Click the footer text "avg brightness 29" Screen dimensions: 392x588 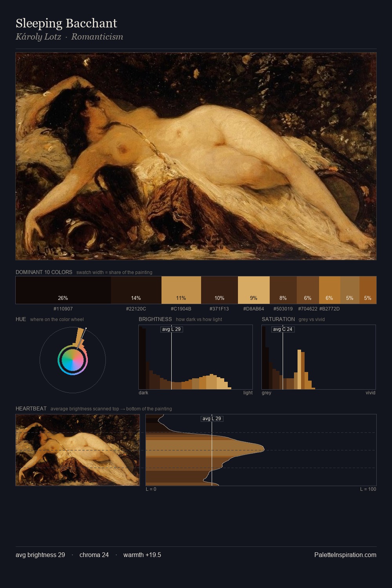point(40,555)
